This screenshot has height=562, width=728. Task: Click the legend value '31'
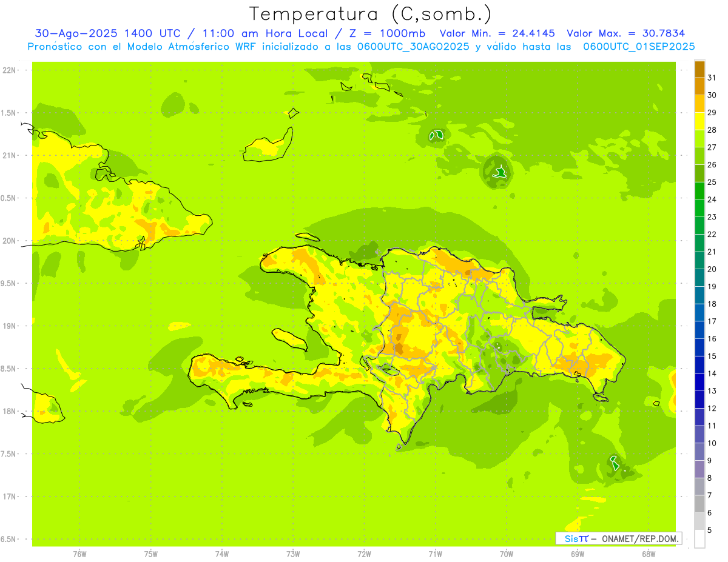click(712, 78)
